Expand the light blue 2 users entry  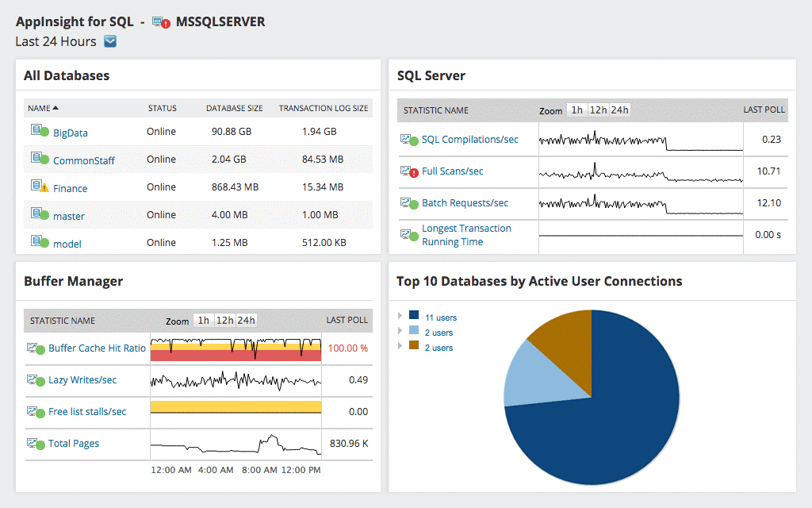[400, 331]
